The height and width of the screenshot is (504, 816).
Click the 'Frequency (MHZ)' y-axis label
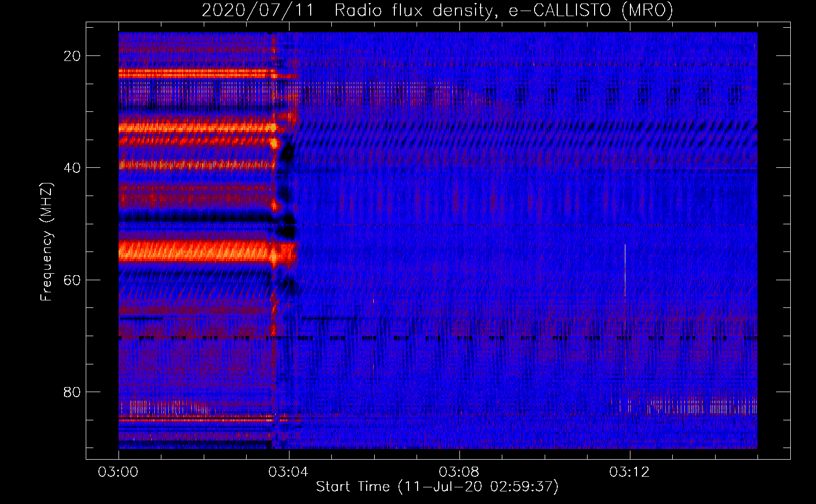point(46,242)
